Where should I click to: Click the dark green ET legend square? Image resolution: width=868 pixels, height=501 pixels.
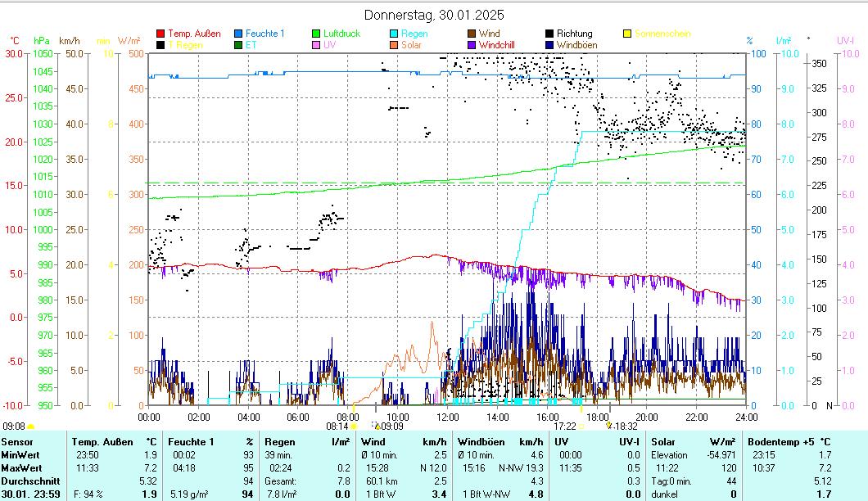point(239,45)
